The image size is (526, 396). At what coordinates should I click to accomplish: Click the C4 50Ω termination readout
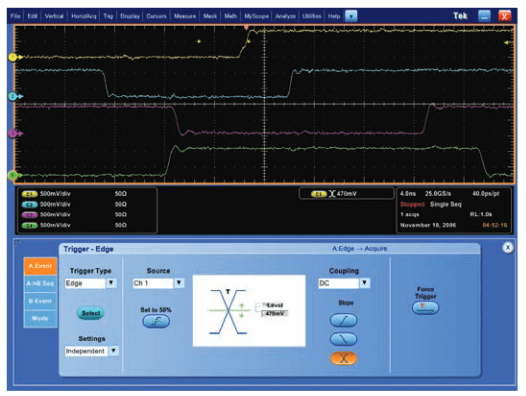point(121,225)
